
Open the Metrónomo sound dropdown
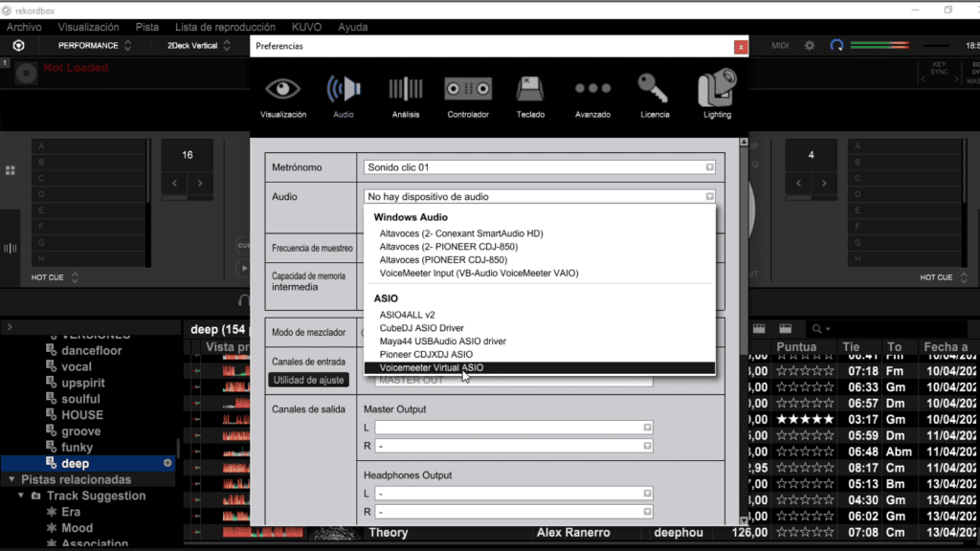tap(540, 167)
